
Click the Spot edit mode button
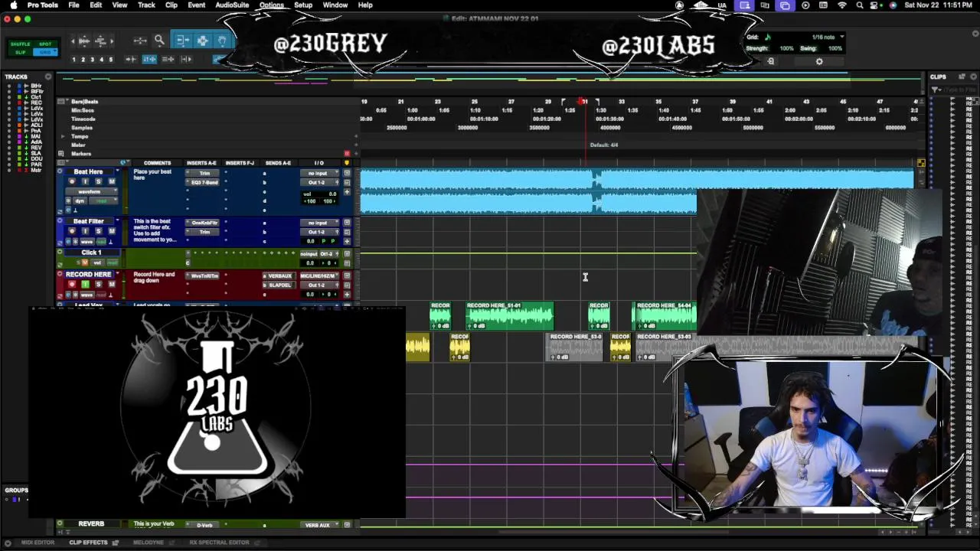coord(44,44)
